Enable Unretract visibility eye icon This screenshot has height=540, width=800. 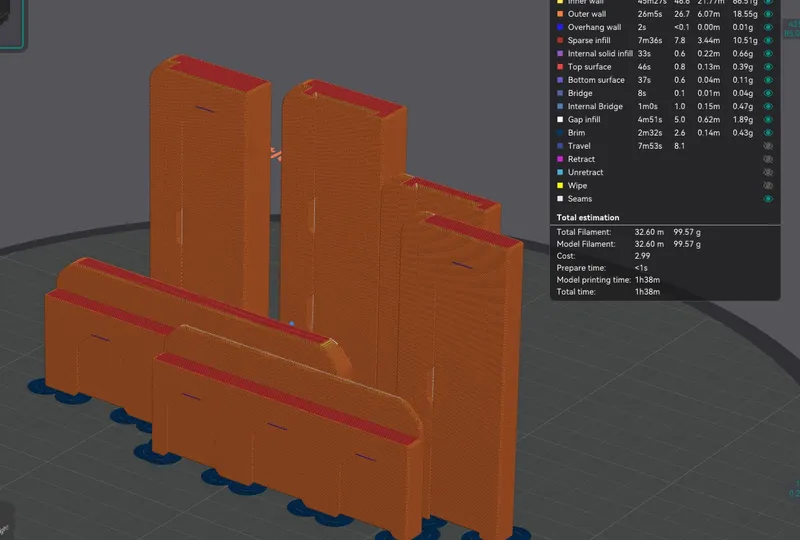click(x=768, y=172)
